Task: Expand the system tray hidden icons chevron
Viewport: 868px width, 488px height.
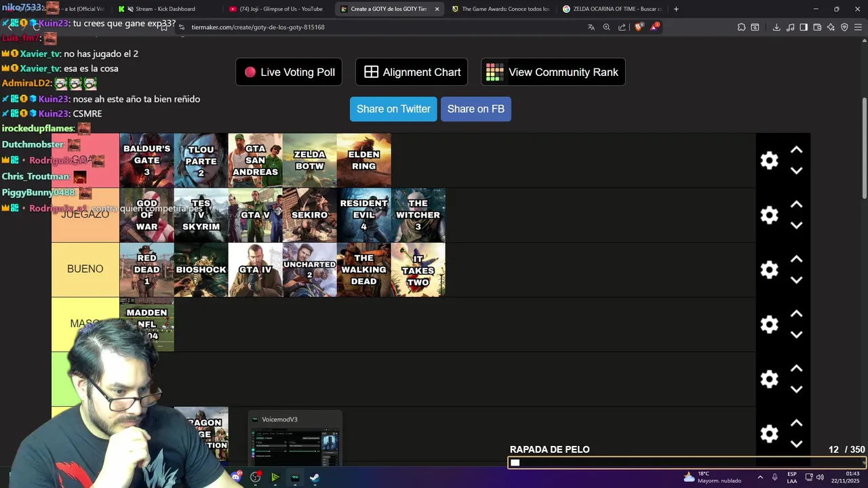Action: pyautogui.click(x=759, y=477)
